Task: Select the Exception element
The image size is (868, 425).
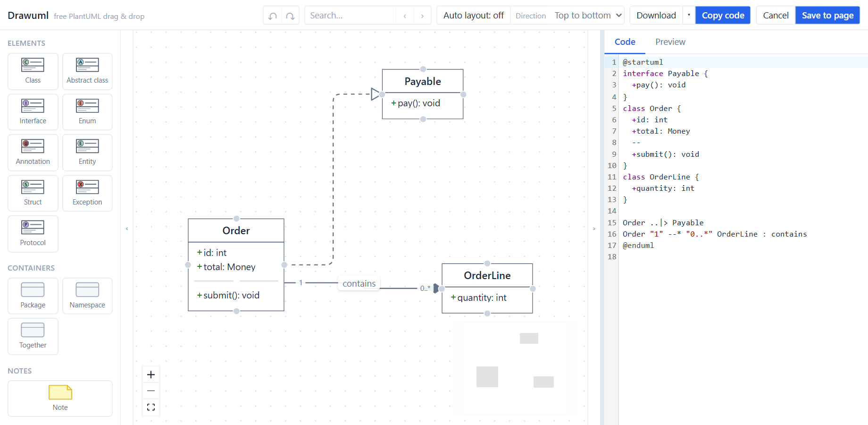Action: pyautogui.click(x=87, y=193)
